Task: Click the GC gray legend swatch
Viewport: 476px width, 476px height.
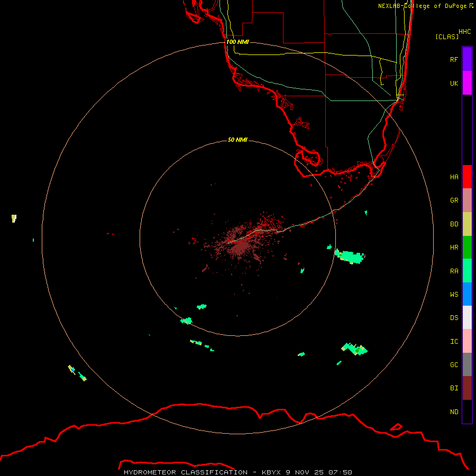Action: (467, 364)
